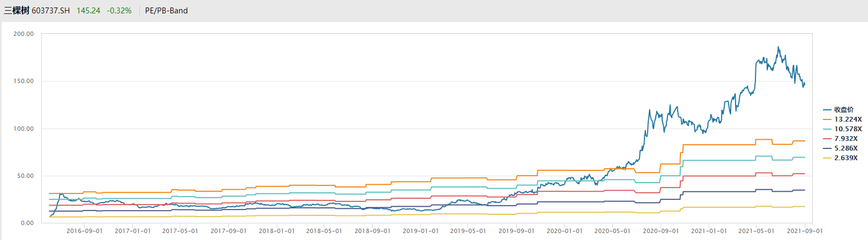Screen dimensions: 868x240
Task: Click the 2021-01-01 date axis label
Action: 709,231
